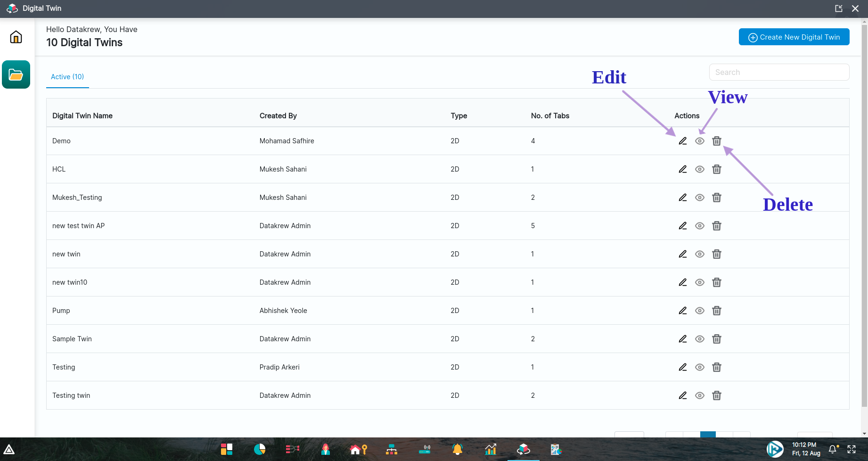Click Create New Digital Twin button

pos(794,37)
